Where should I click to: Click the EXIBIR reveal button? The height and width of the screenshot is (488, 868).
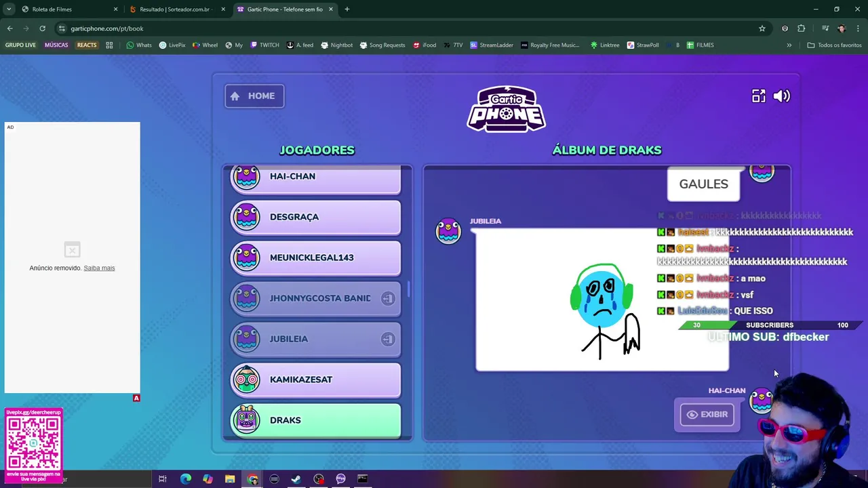tap(707, 414)
